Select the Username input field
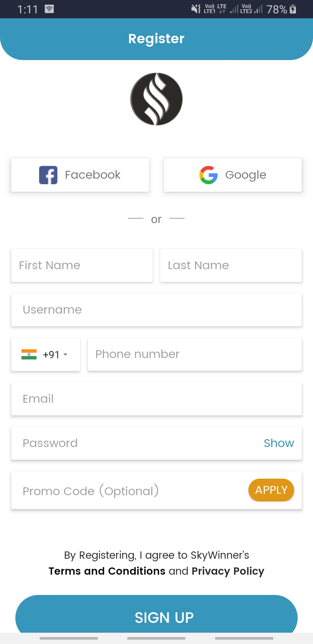313x644 pixels. [156, 310]
